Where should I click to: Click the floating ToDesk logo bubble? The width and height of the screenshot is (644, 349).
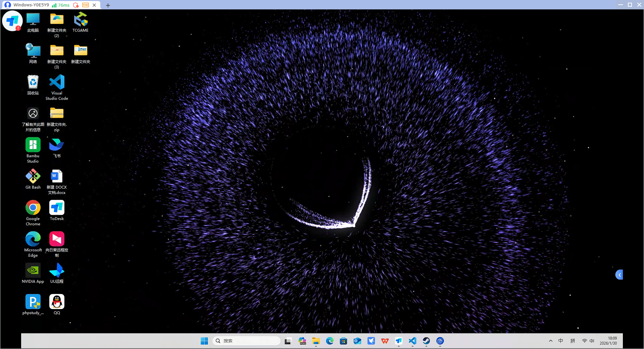[12, 21]
